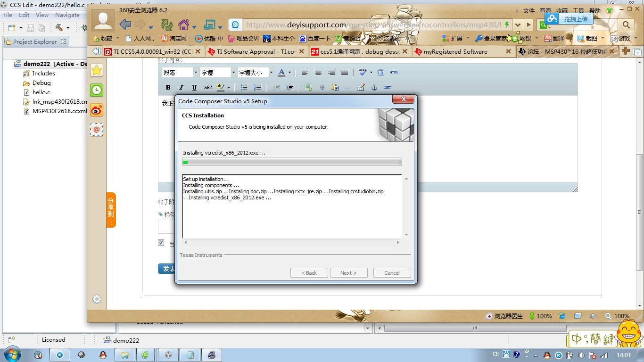
Task: Expand the font color dropdown arrow
Action: click(289, 73)
